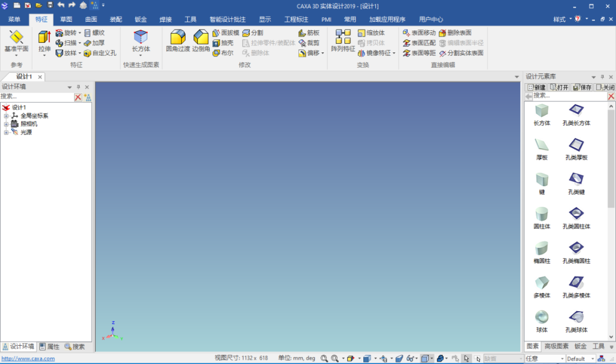Choose the 放样 loft feature

tap(66, 53)
